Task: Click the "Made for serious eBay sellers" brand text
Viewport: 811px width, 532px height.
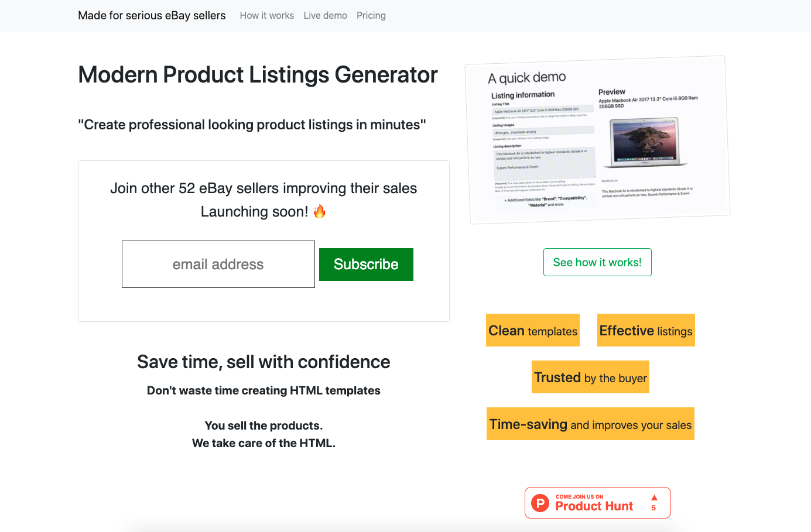Action: coord(152,15)
